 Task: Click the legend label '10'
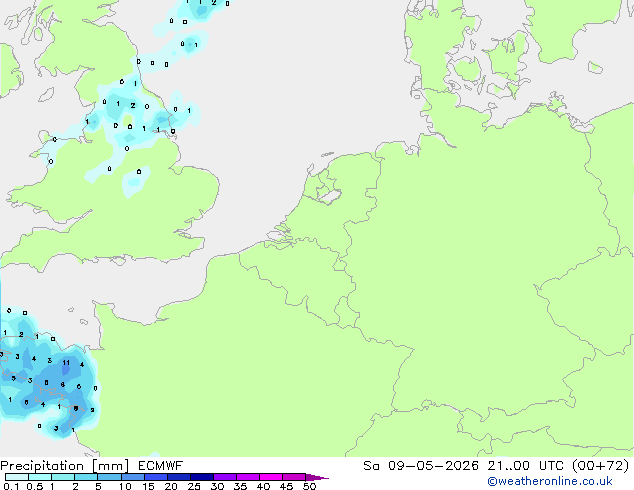point(125,486)
